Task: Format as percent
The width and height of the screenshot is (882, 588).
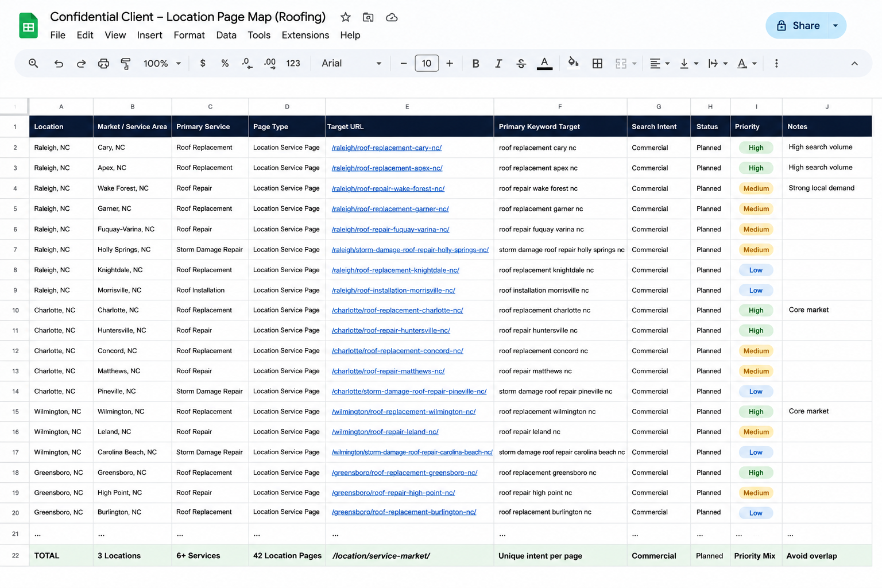Action: 225,63
